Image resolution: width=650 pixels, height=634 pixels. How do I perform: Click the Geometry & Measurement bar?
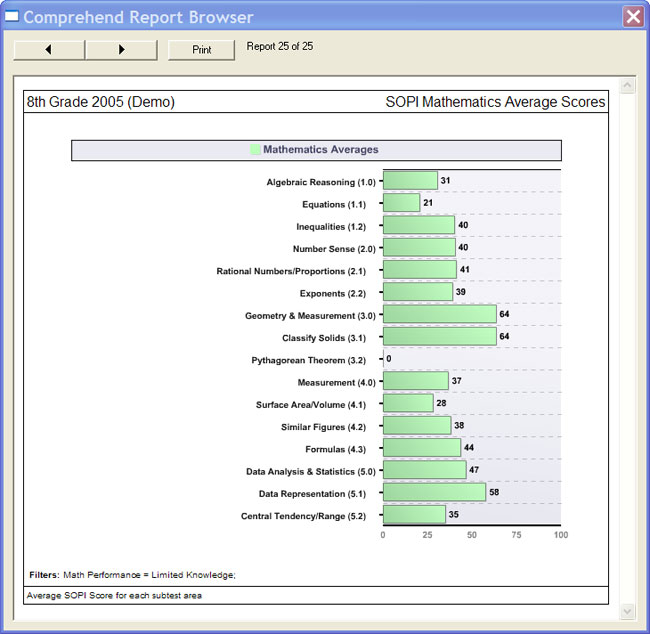(440, 314)
